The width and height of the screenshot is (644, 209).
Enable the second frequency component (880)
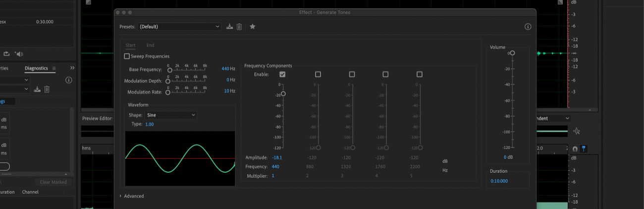click(x=318, y=74)
